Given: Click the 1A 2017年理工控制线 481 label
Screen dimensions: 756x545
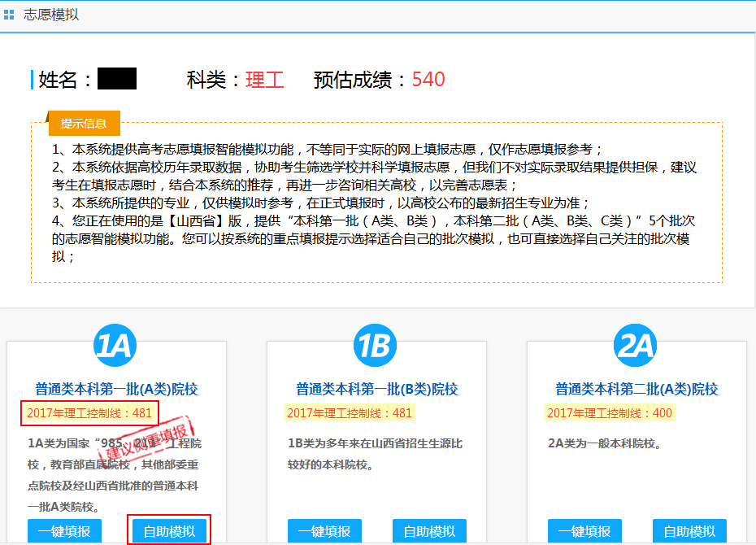Looking at the screenshot, I should click(x=89, y=413).
